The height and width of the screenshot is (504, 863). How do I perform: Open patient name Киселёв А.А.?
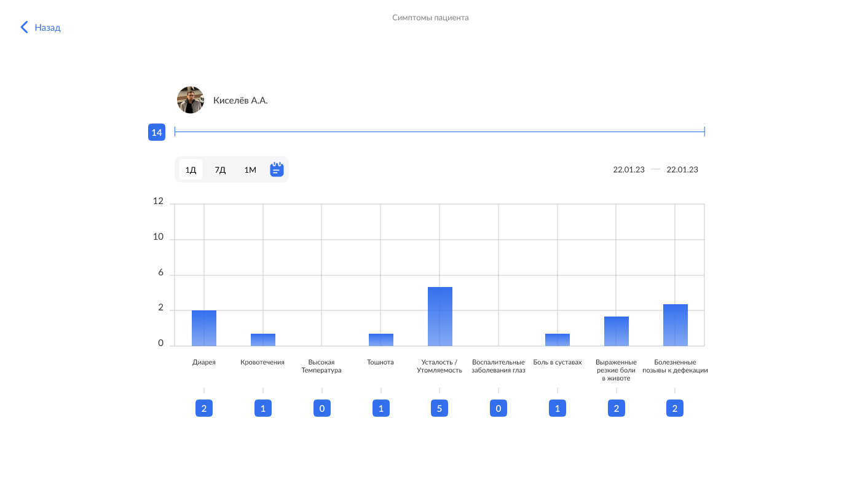pyautogui.click(x=240, y=100)
